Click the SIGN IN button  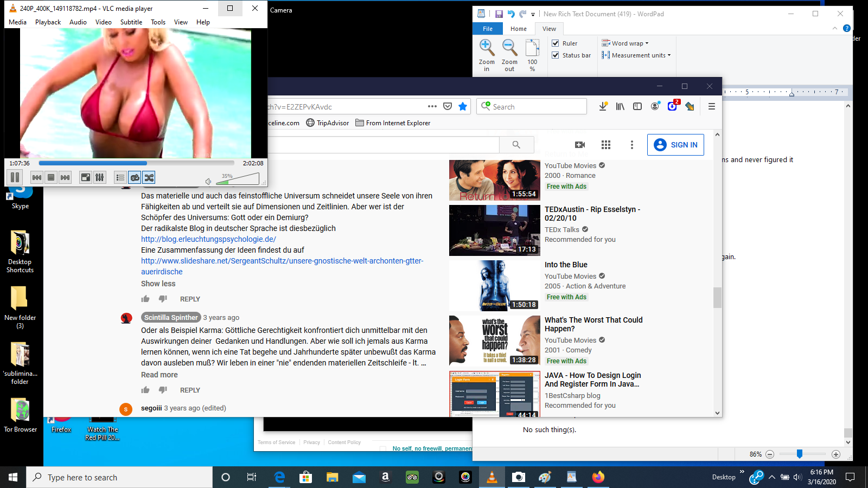675,145
